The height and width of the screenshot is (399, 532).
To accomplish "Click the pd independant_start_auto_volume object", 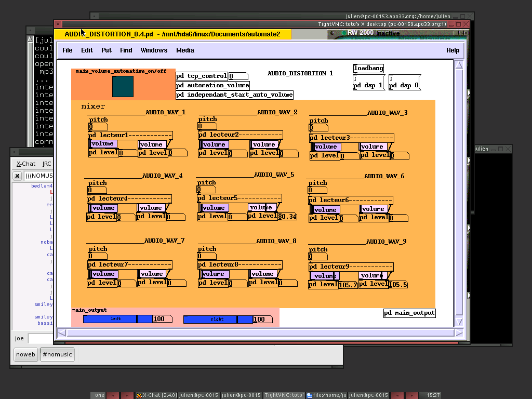I will [x=234, y=95].
